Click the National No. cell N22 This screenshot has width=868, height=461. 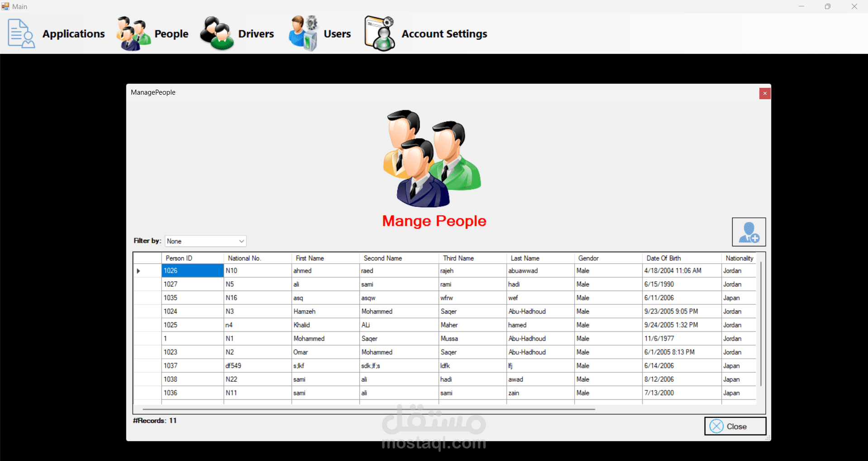coord(258,379)
